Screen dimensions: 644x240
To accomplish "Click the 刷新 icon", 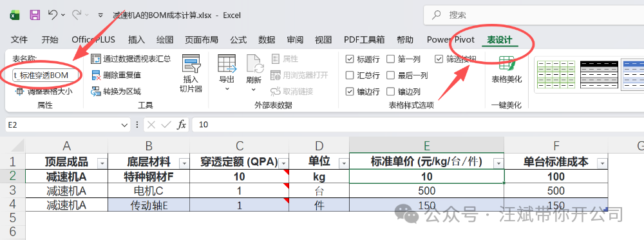I will point(255,64).
